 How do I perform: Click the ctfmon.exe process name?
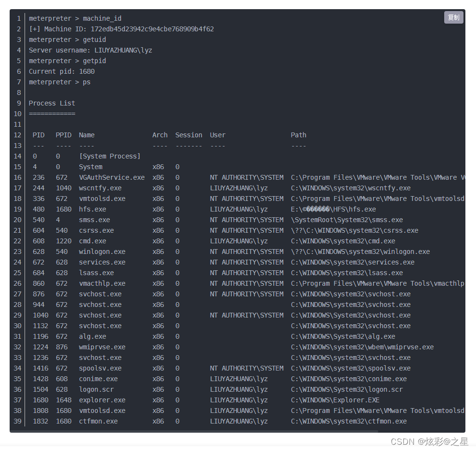98,421
